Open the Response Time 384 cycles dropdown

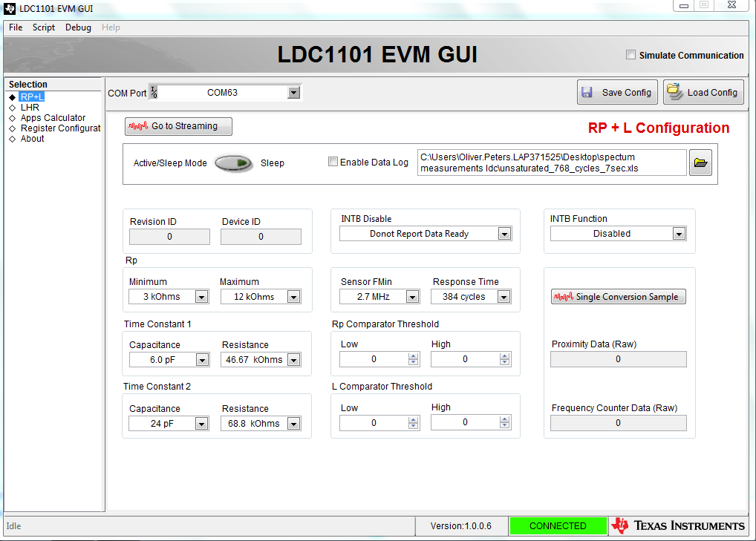(x=504, y=298)
